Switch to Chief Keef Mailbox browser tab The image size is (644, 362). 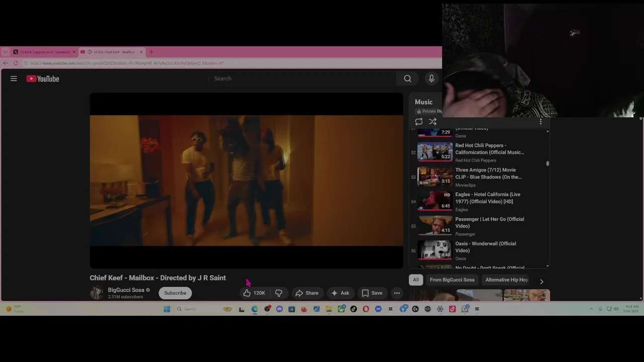(111, 52)
